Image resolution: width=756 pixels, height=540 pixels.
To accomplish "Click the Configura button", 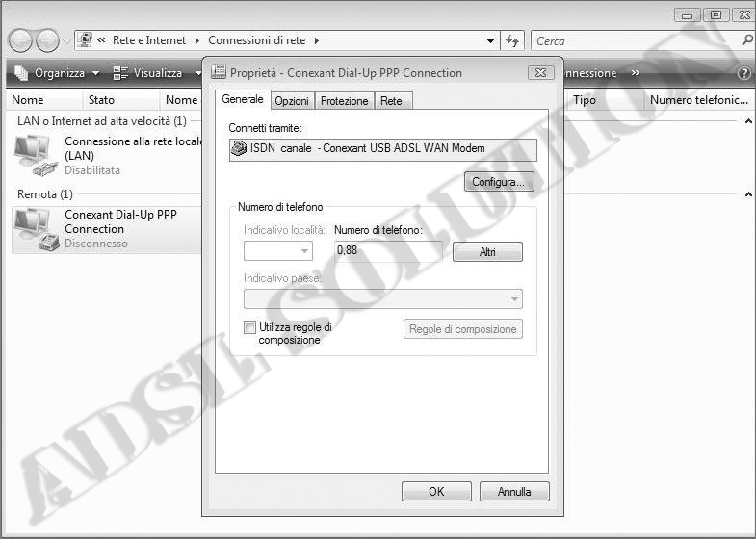I will click(x=498, y=182).
